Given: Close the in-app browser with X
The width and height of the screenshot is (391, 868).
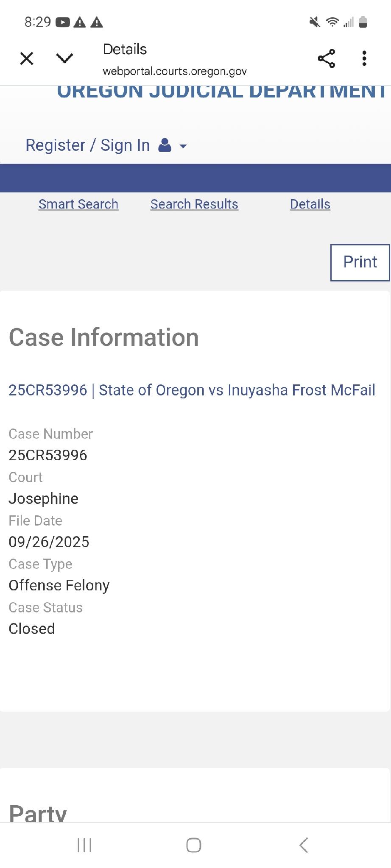Looking at the screenshot, I should pyautogui.click(x=27, y=58).
